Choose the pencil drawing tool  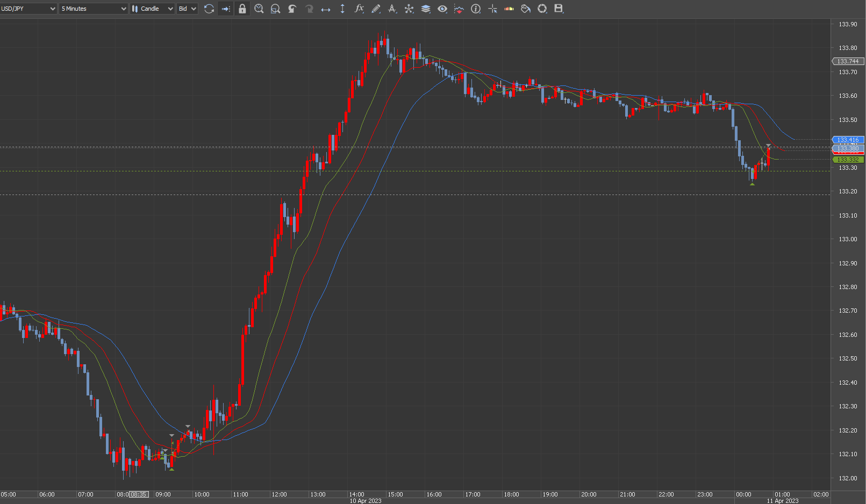(376, 9)
